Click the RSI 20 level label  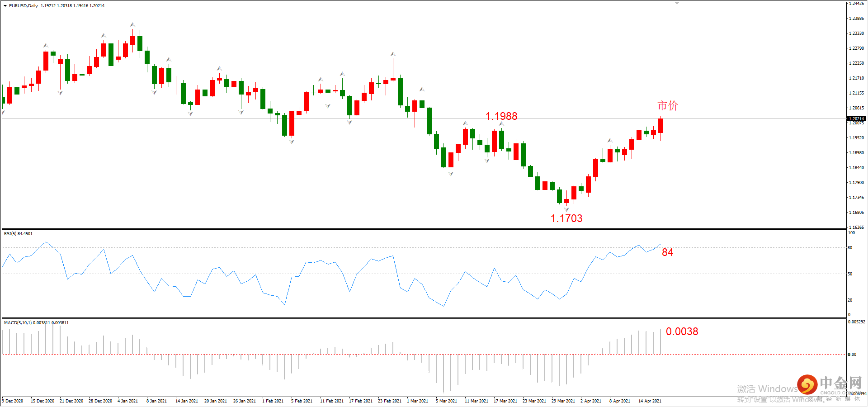pos(850,300)
